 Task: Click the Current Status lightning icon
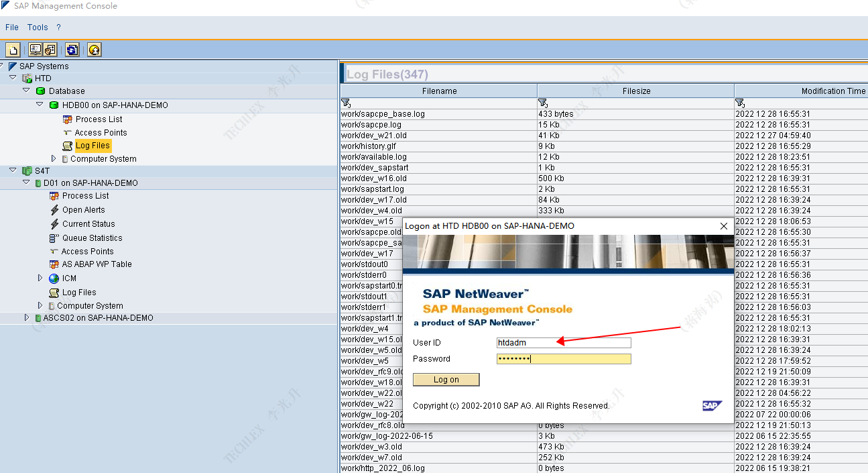54,224
